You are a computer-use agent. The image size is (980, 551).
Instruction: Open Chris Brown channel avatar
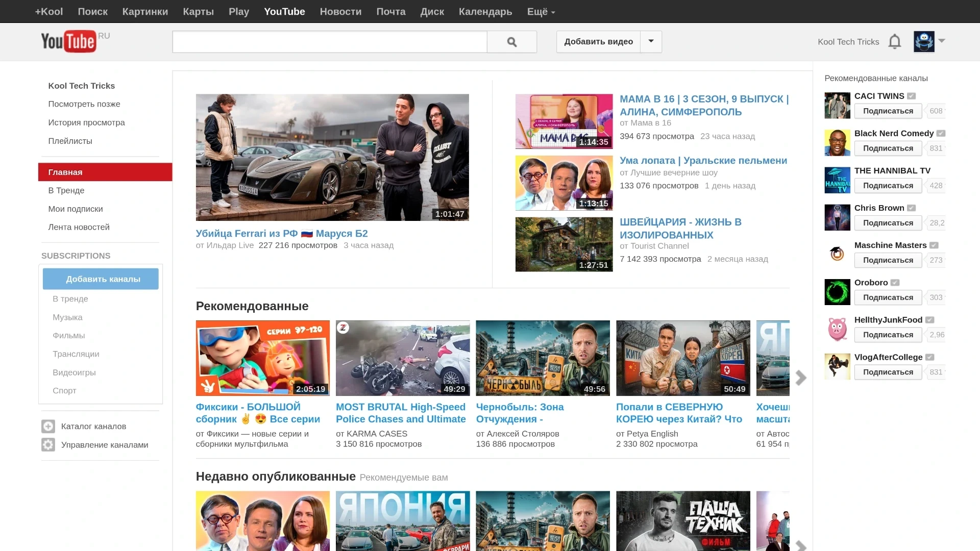pos(838,217)
